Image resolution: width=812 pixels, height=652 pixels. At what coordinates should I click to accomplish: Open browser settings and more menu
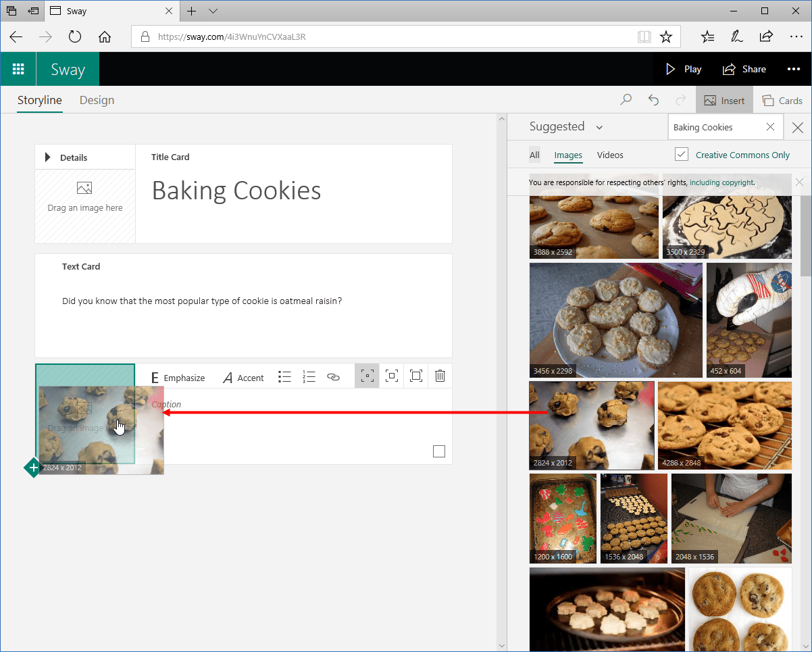pyautogui.click(x=795, y=36)
